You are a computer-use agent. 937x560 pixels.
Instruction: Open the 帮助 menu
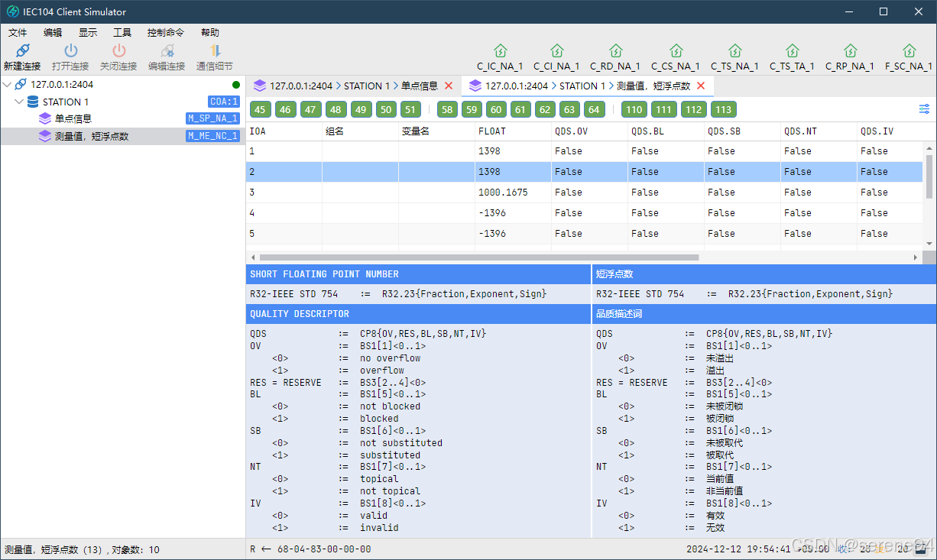pyautogui.click(x=210, y=32)
